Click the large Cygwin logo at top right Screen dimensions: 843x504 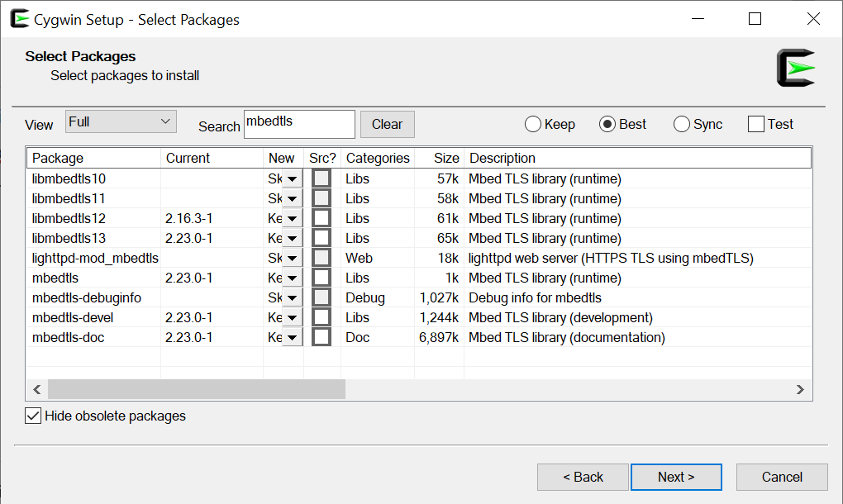point(795,69)
